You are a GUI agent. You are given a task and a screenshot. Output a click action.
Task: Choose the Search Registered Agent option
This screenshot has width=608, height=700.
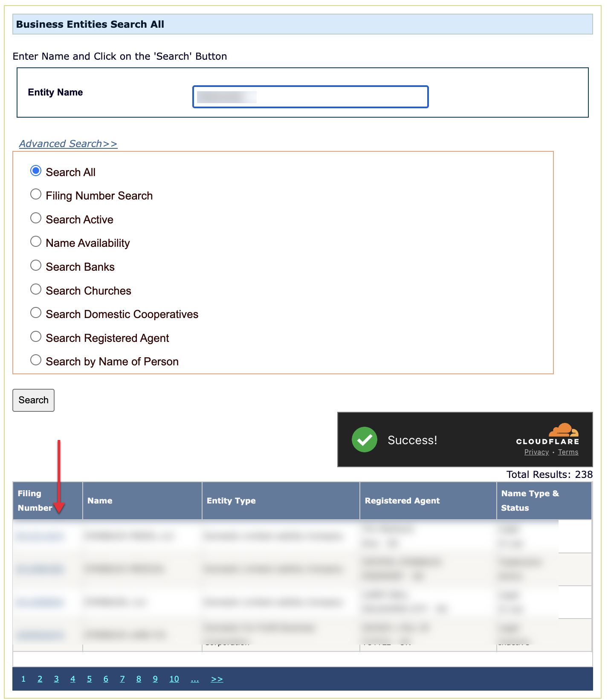point(36,337)
